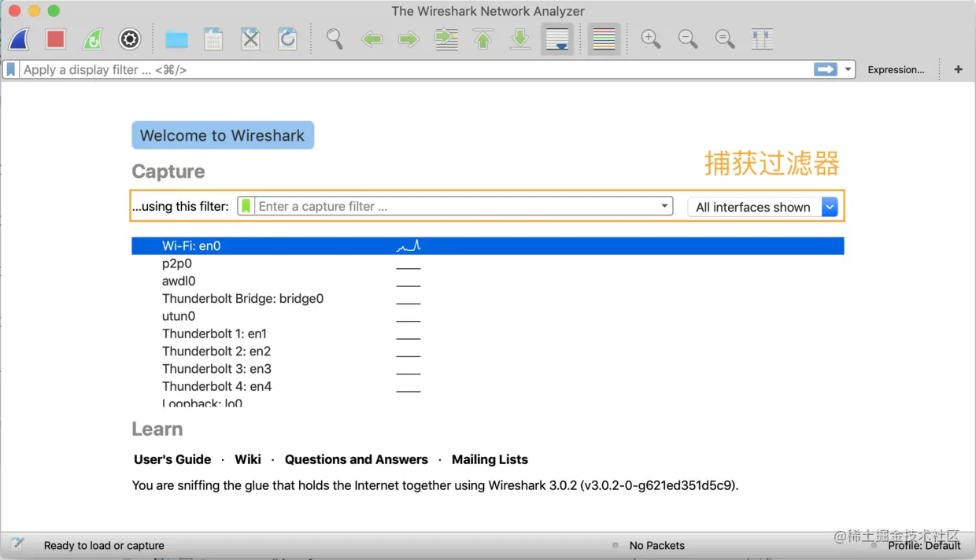Click Profile: Default in status bar

pos(924,545)
